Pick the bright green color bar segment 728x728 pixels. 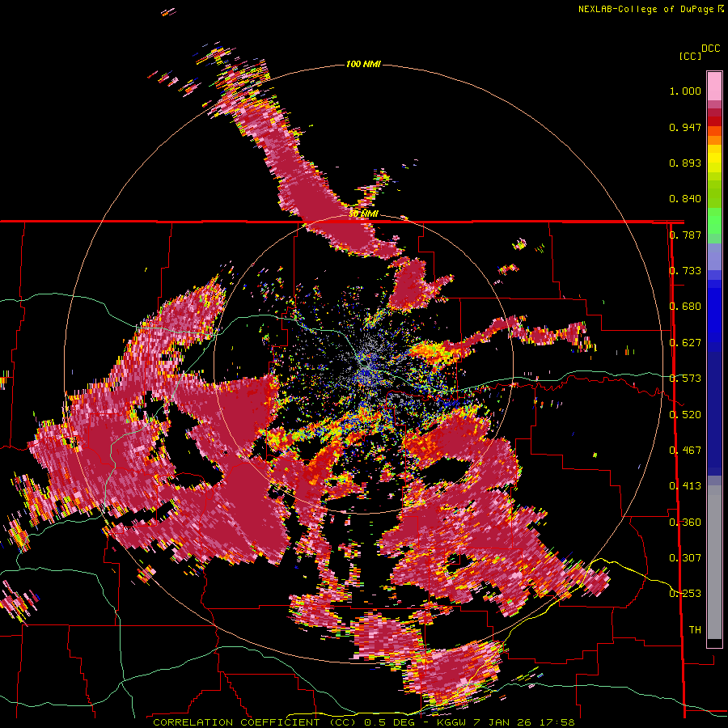click(714, 221)
